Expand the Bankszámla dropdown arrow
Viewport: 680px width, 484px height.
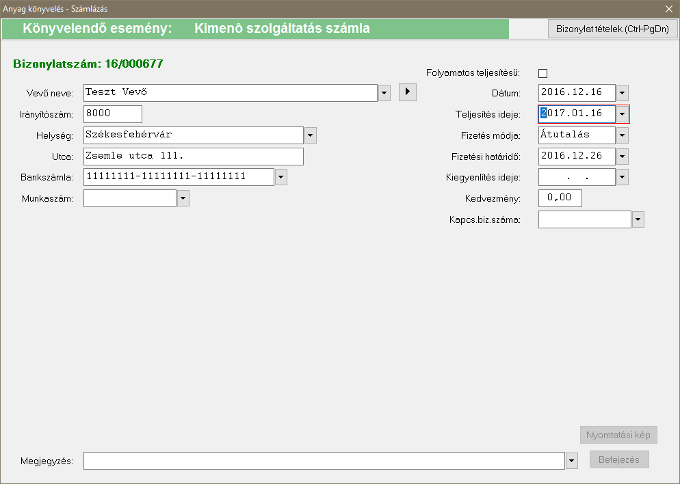(x=281, y=177)
